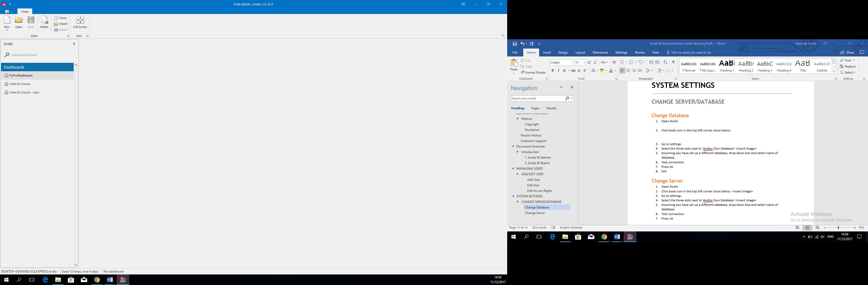
Task: Select Votes By County dashboard
Action: [37, 84]
